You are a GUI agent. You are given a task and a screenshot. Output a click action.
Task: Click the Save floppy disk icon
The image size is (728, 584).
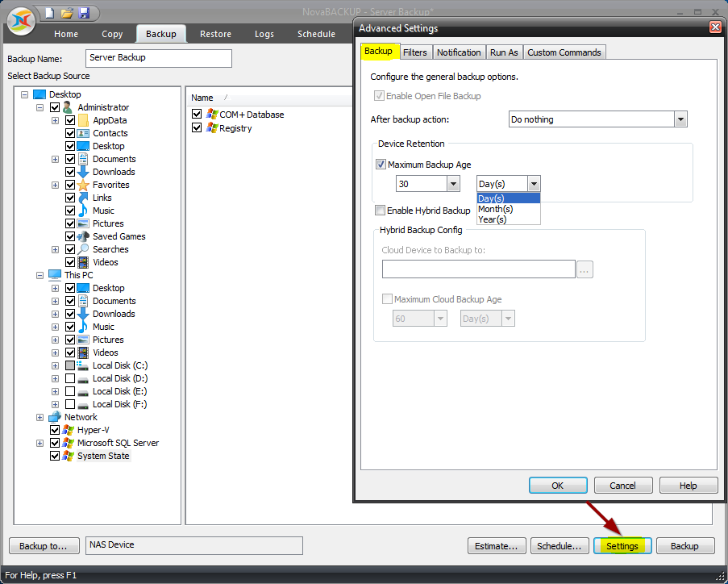(x=84, y=13)
